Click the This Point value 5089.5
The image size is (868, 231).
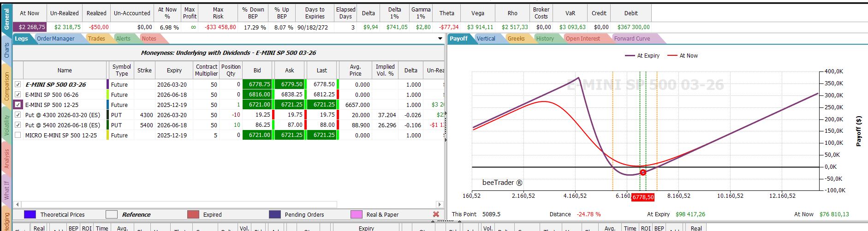pyautogui.click(x=491, y=214)
